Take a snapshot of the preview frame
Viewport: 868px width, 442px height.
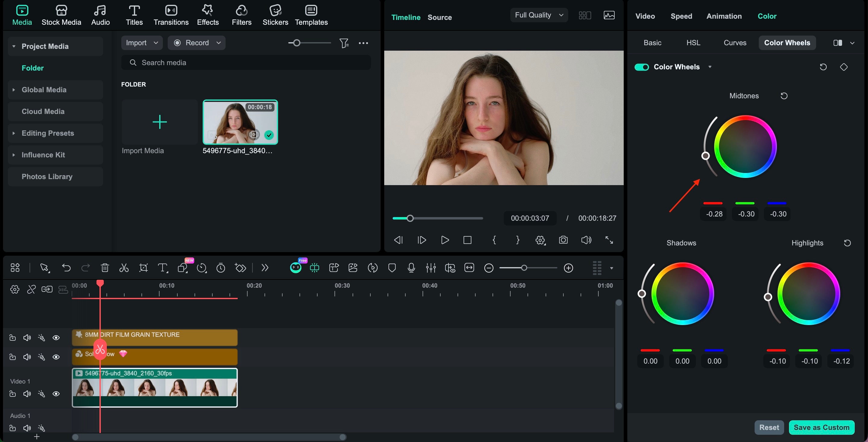tap(563, 240)
